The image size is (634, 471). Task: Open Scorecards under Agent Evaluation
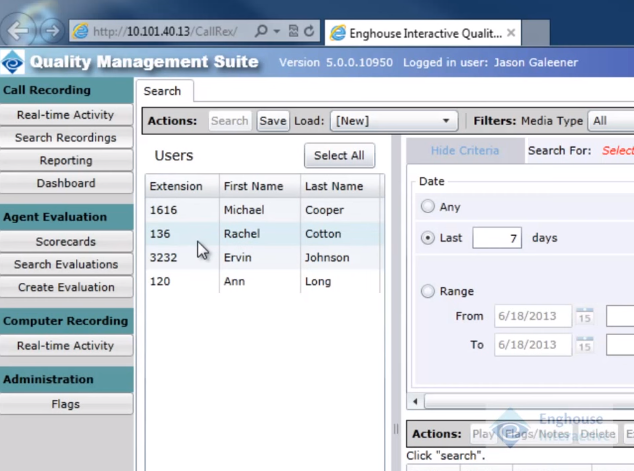pyautogui.click(x=66, y=241)
